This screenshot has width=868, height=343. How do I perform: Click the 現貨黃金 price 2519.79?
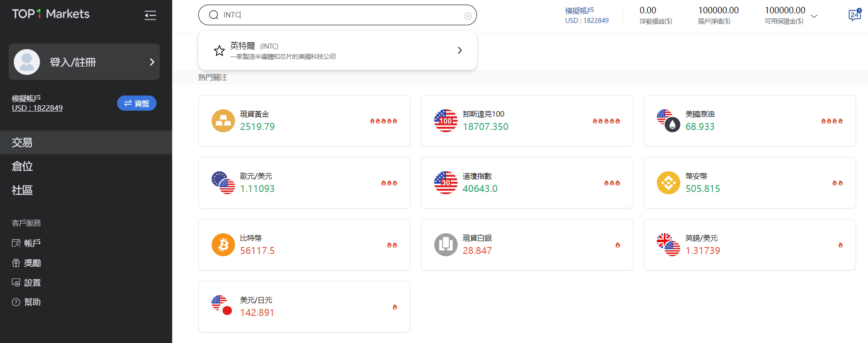click(258, 127)
